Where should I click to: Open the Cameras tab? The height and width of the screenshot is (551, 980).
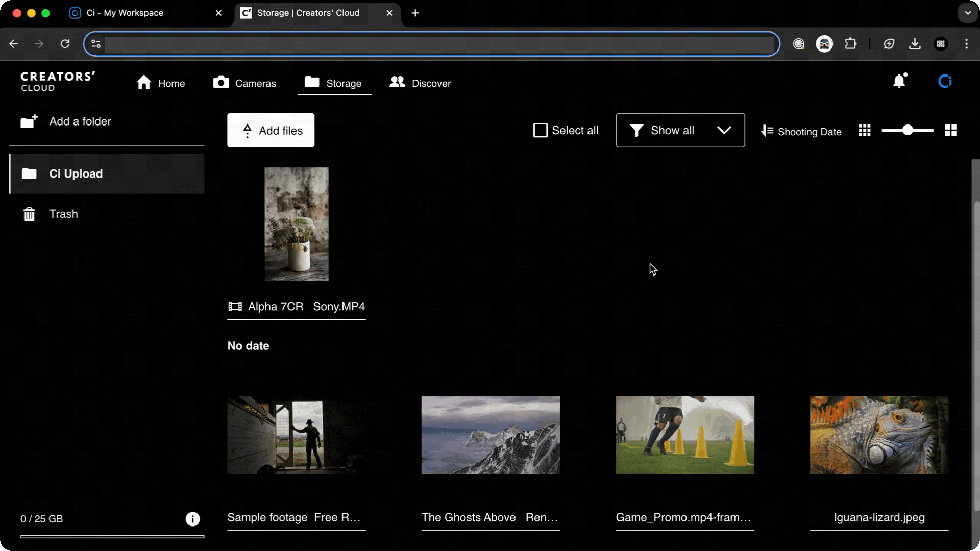coord(244,83)
